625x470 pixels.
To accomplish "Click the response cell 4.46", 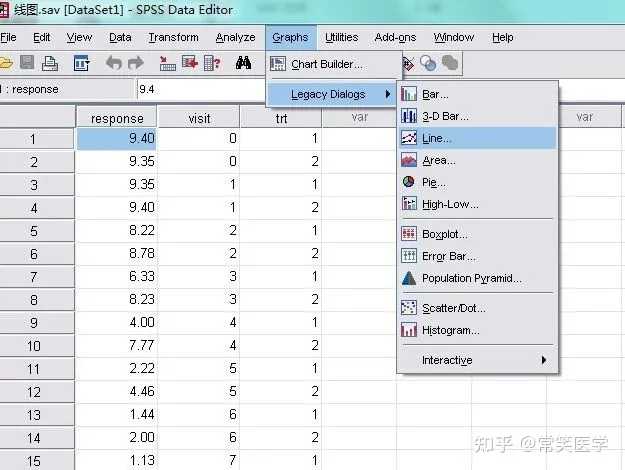I will click(x=116, y=391).
